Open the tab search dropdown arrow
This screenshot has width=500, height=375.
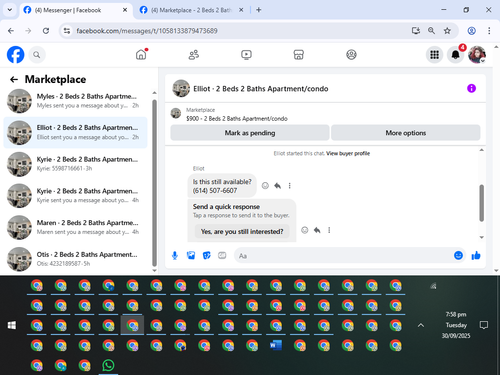(x=10, y=10)
